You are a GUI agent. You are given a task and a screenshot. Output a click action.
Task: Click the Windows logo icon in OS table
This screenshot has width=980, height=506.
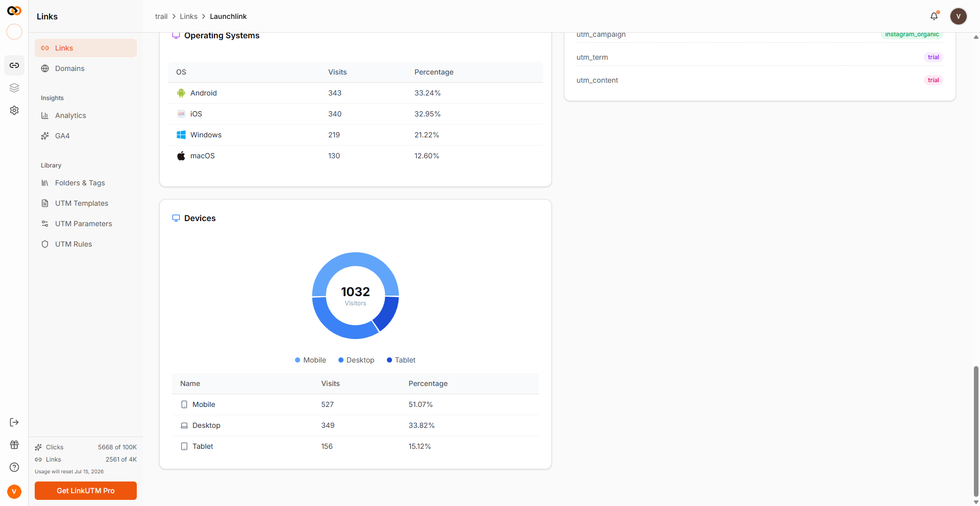click(x=181, y=135)
